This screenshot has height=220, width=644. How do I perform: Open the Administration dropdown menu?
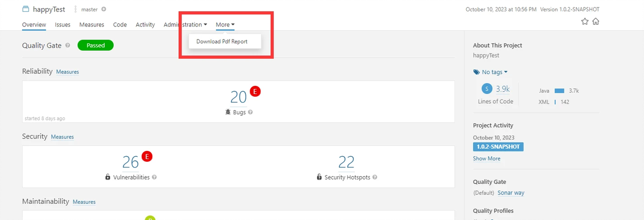[x=185, y=25]
